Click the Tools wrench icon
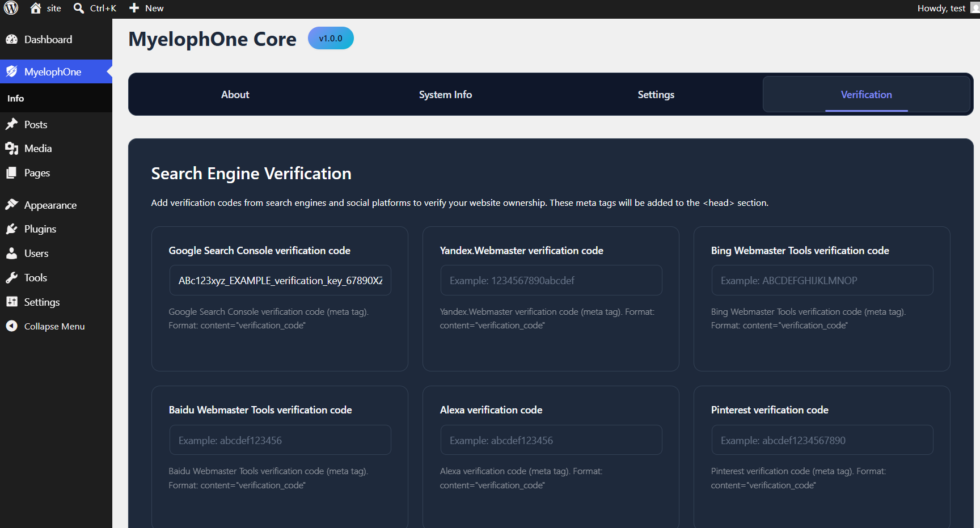 coord(12,278)
